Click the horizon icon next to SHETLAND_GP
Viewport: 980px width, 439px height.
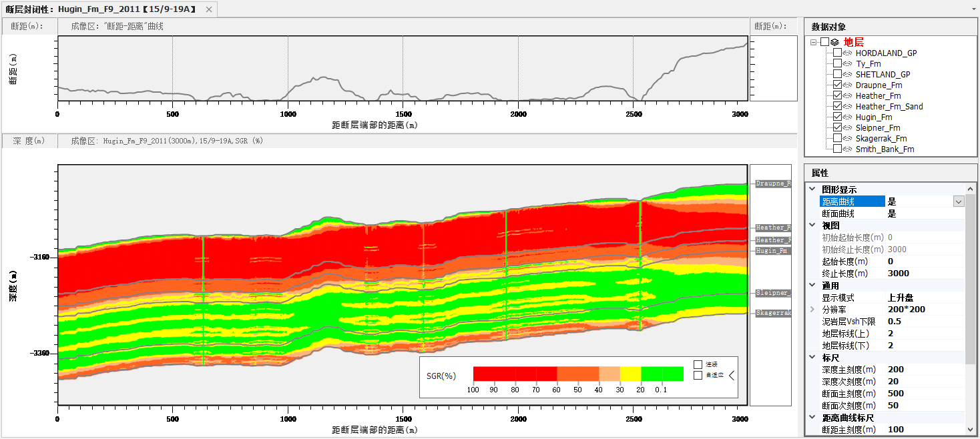click(x=848, y=74)
